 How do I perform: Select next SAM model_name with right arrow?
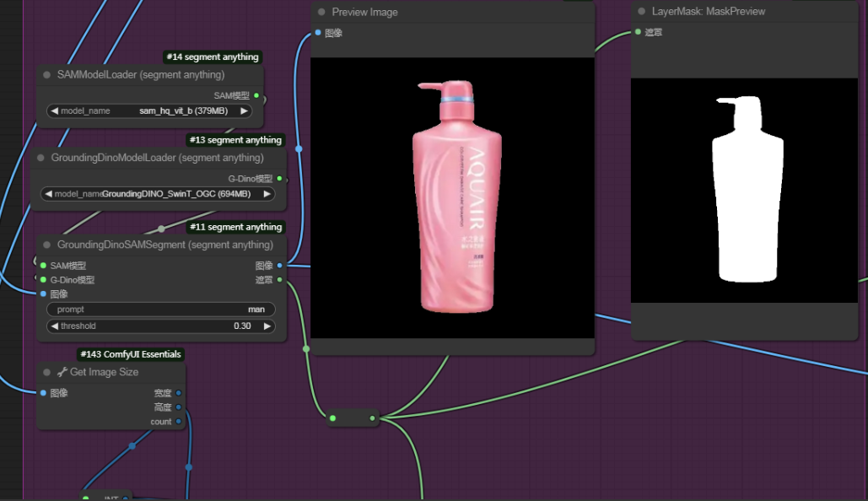(x=244, y=110)
